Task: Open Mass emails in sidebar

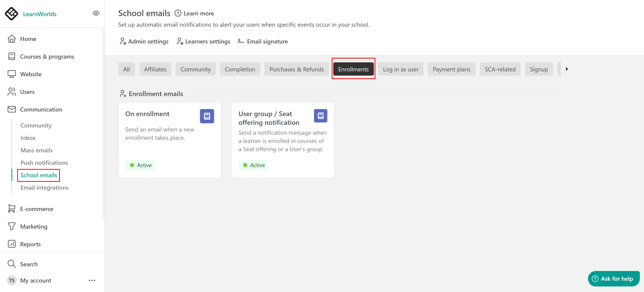Action: click(37, 150)
